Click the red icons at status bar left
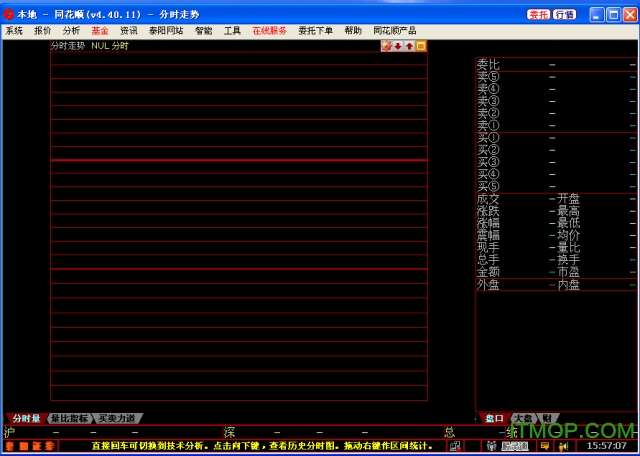The width and height of the screenshot is (640, 456). pos(30,446)
